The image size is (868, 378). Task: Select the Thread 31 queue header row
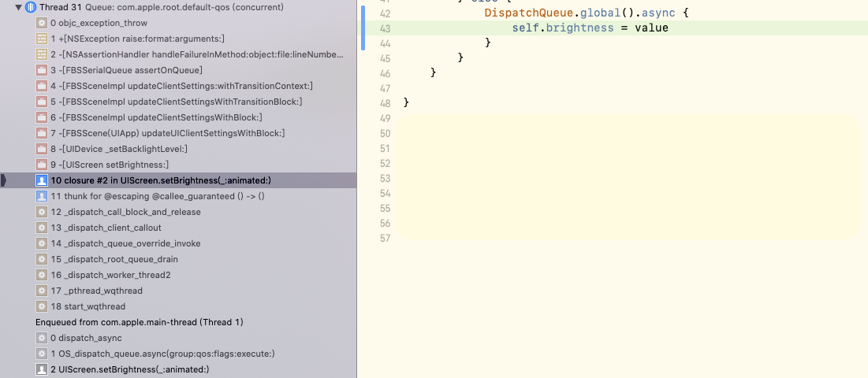(x=178, y=7)
